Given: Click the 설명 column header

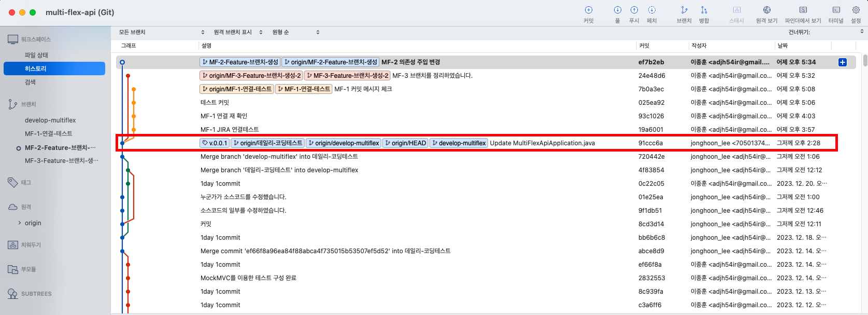Looking at the screenshot, I should tap(206, 46).
